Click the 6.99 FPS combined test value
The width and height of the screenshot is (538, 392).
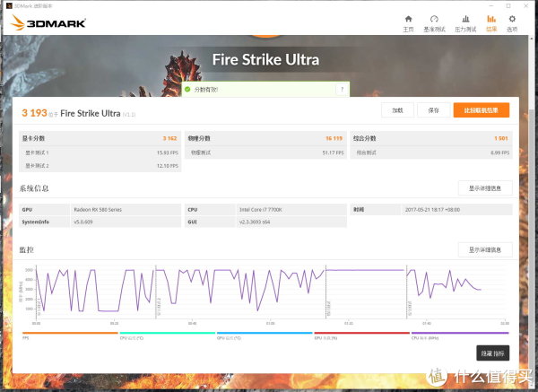pyautogui.click(x=500, y=152)
